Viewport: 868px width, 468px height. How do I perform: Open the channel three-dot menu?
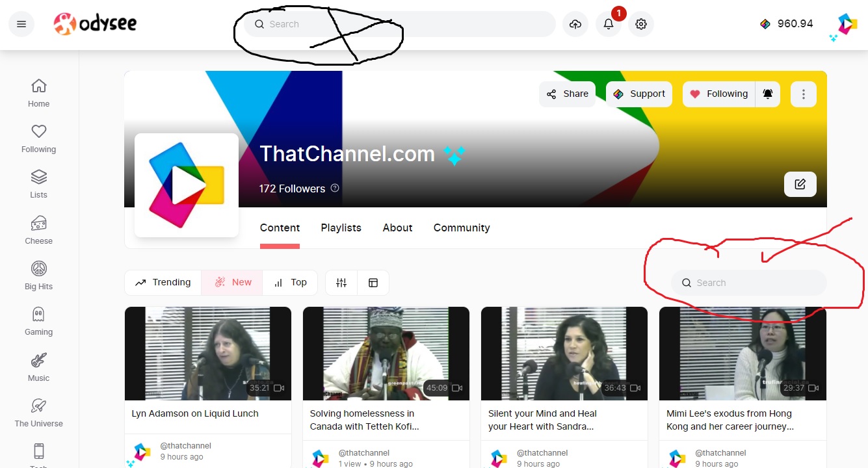[x=804, y=94]
